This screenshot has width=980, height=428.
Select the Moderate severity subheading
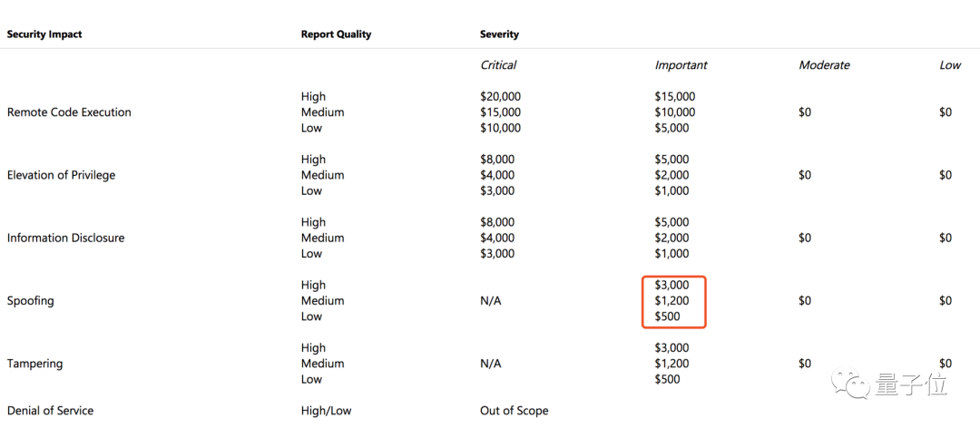[824, 65]
